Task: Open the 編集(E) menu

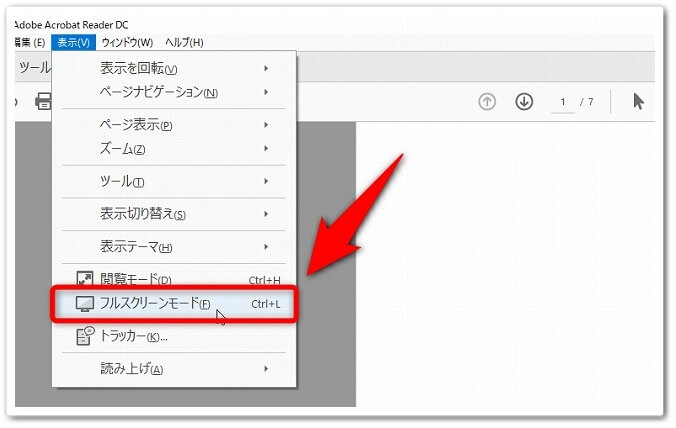Action: (x=29, y=42)
